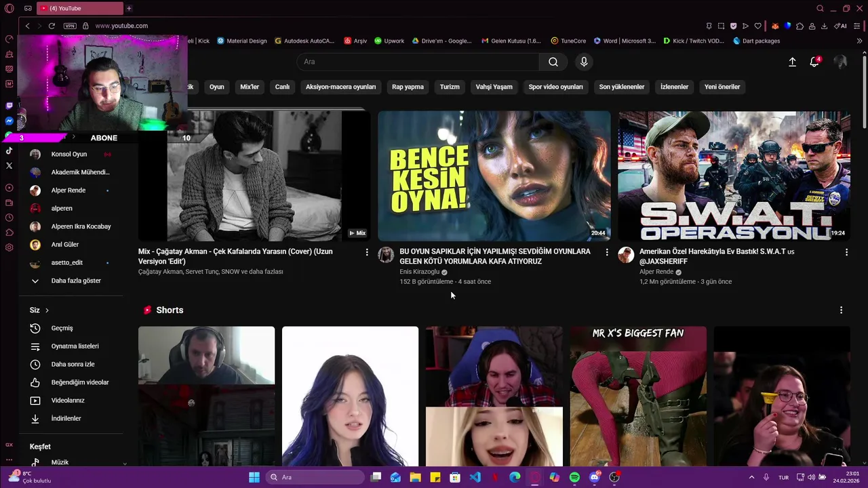The height and width of the screenshot is (488, 868).
Task: Open MR X'S BIGGEST FAN short
Action: [x=638, y=396]
